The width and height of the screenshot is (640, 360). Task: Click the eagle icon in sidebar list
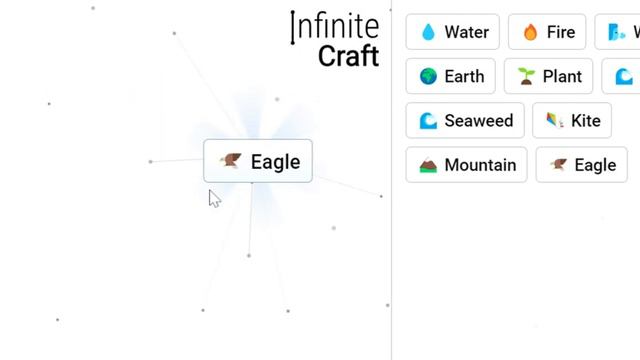558,164
